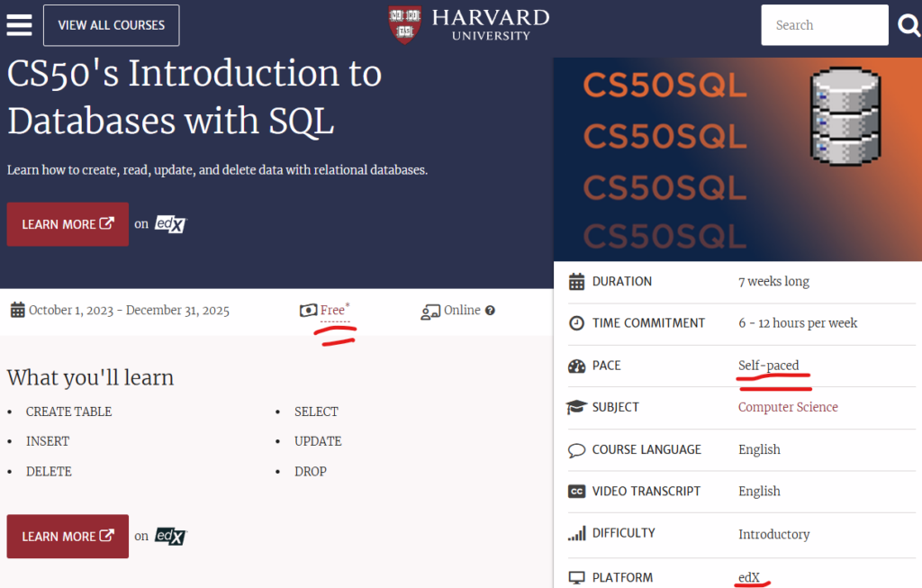Click the 'COURSE LANGUAGE' label
922x588 pixels.
[646, 450]
